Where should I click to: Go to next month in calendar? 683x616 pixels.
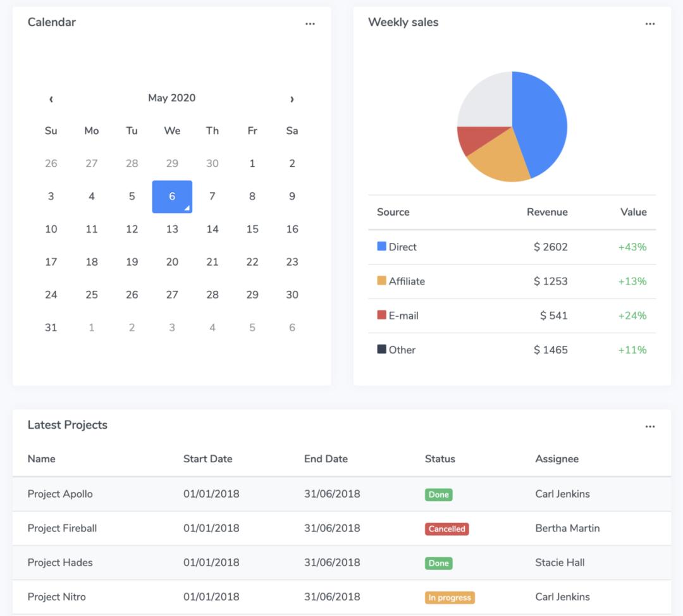coord(292,99)
